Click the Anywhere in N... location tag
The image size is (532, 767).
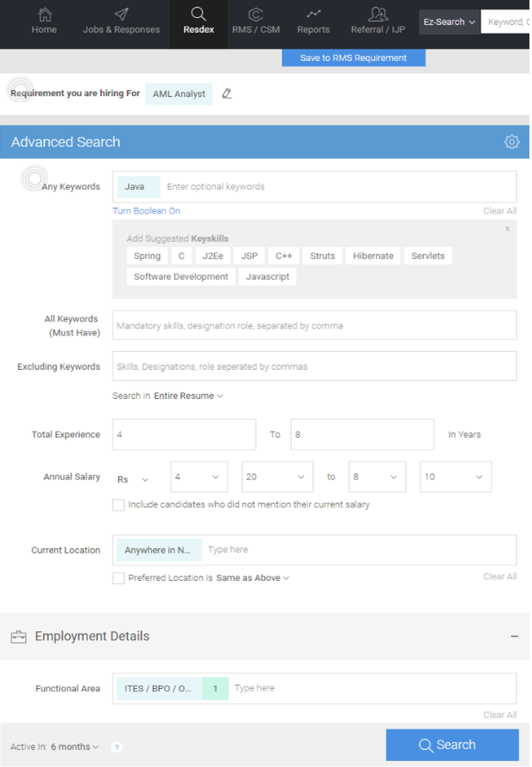click(159, 550)
